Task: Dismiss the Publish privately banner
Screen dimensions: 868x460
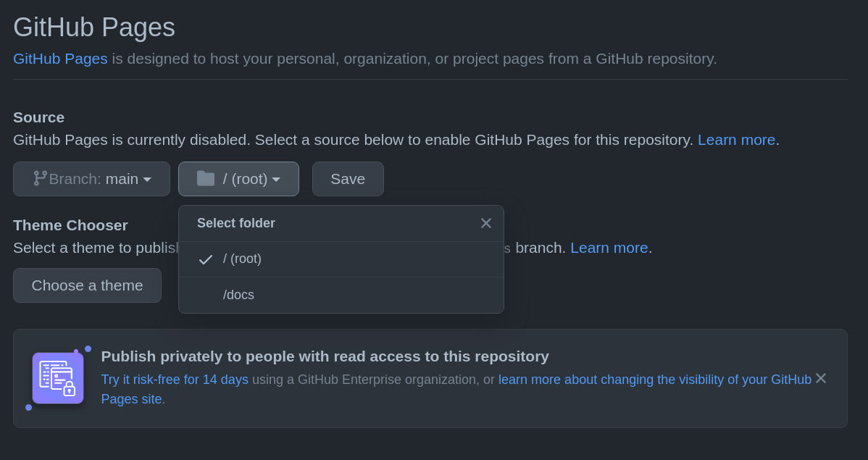Action: click(x=821, y=378)
